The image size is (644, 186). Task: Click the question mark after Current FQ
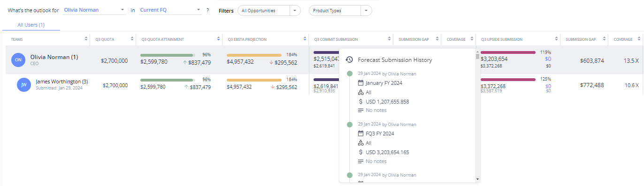207,10
